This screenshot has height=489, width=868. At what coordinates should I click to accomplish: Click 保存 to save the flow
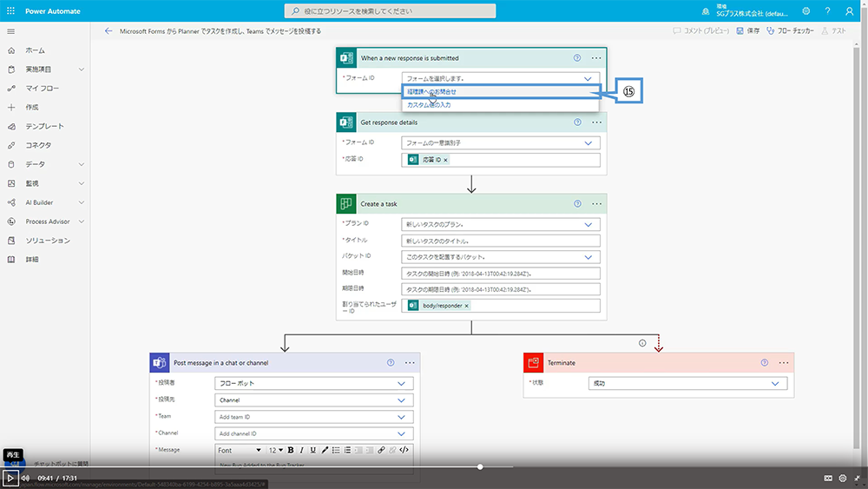[x=747, y=30]
